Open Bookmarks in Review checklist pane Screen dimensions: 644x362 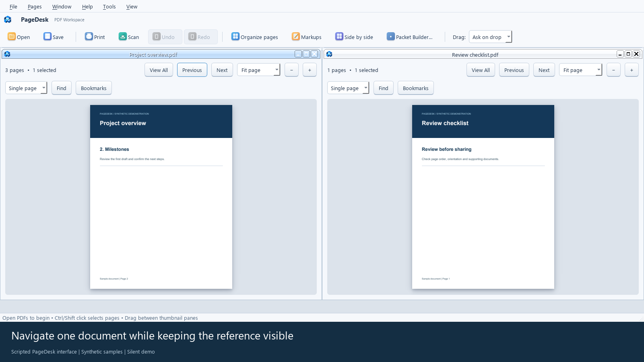(x=416, y=88)
